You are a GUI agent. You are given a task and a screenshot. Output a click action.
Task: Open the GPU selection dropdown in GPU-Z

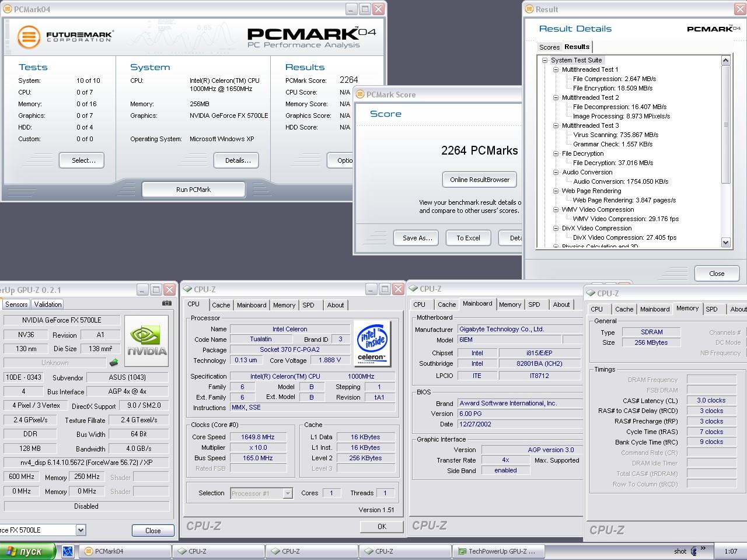click(81, 530)
